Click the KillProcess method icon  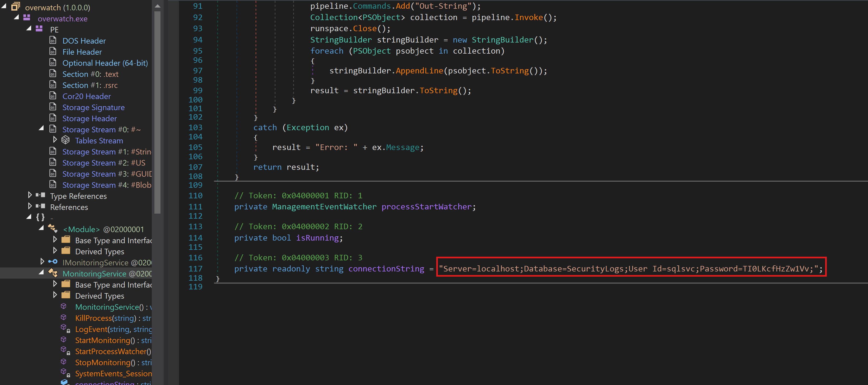[x=63, y=318]
